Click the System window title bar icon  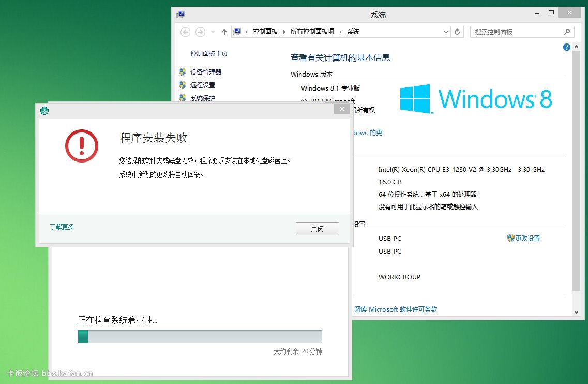pyautogui.click(x=180, y=14)
